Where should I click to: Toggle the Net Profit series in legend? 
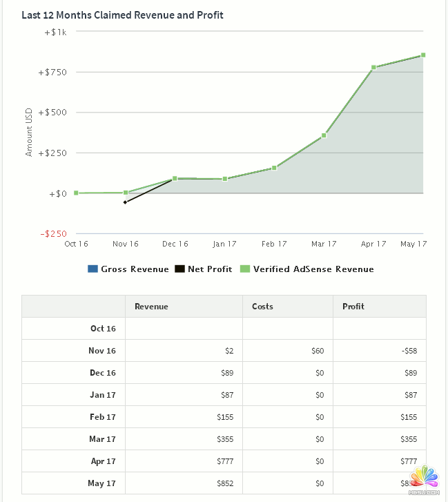click(209, 269)
